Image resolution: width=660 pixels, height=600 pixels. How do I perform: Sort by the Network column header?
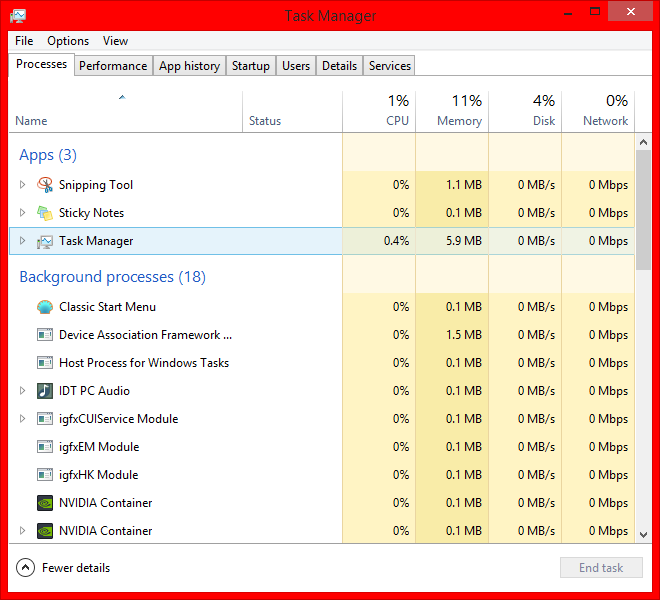point(598,112)
